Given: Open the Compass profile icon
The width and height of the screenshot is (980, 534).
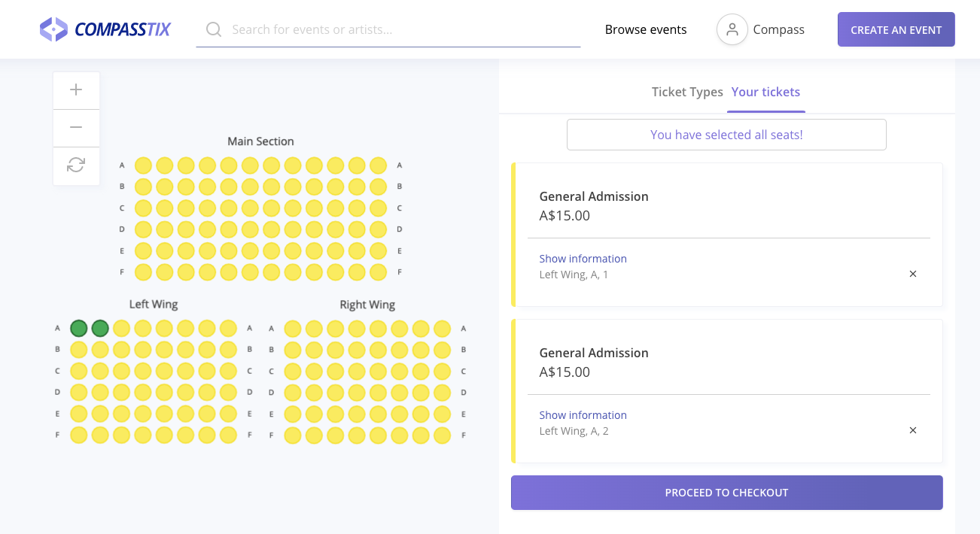Looking at the screenshot, I should click(732, 29).
